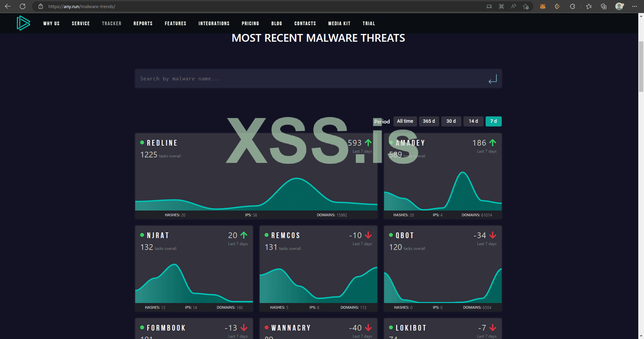Click the Amadey activity trend chart

(x=443, y=191)
